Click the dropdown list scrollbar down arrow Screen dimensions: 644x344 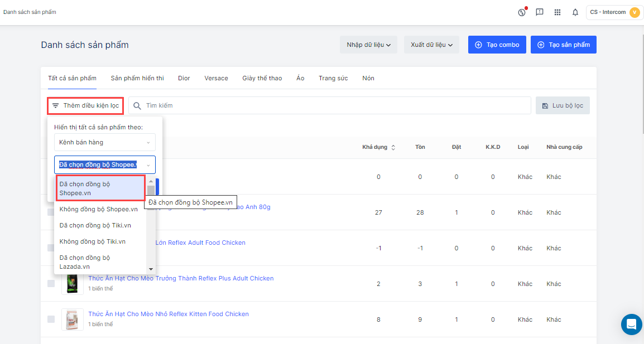pos(151,269)
